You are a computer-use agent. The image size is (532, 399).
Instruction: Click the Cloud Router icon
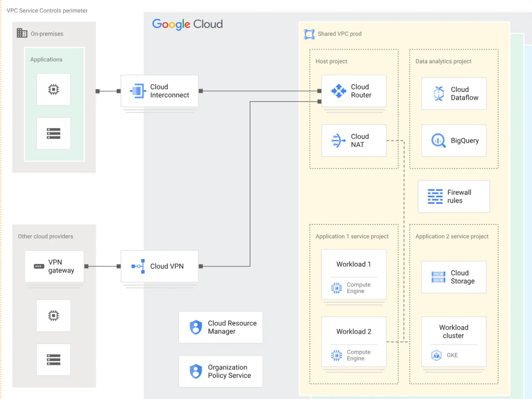[x=339, y=91]
